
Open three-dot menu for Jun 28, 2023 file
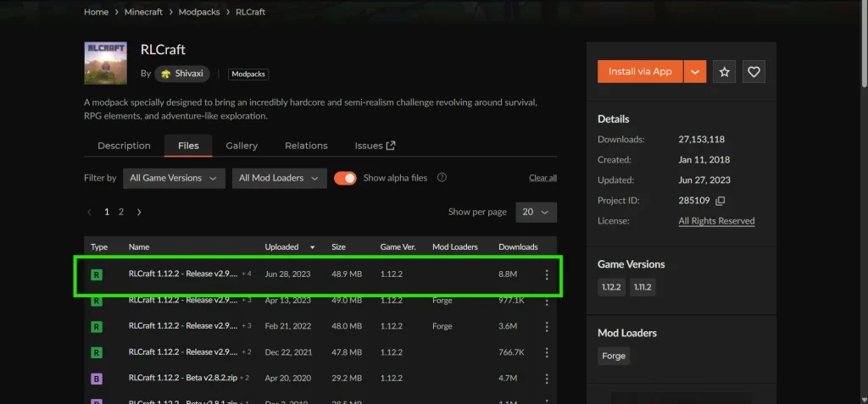[547, 274]
